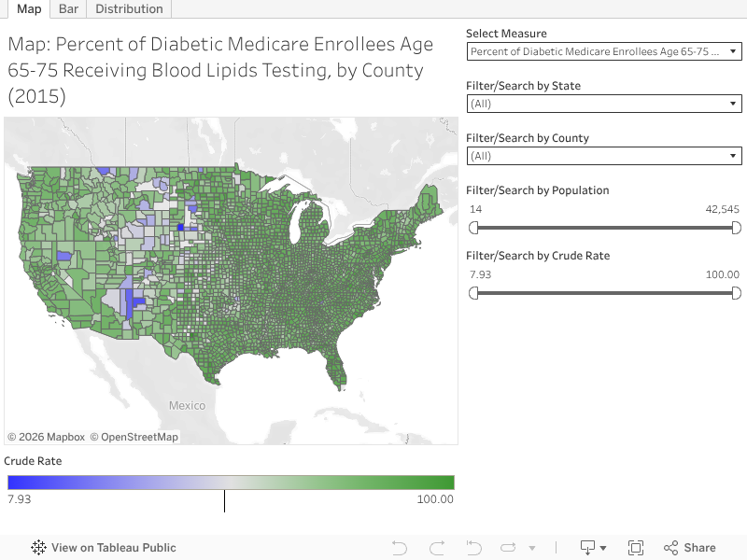Viewport: 747px width, 560px height.
Task: Click the Redo arrow in bottom toolbar
Action: coord(435,548)
